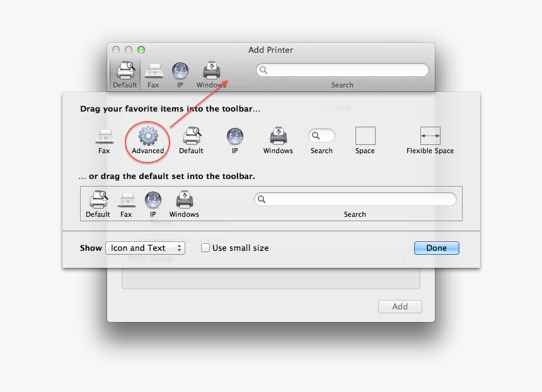This screenshot has height=392, width=542.
Task: Click the Advanced gear icon
Action: [148, 136]
